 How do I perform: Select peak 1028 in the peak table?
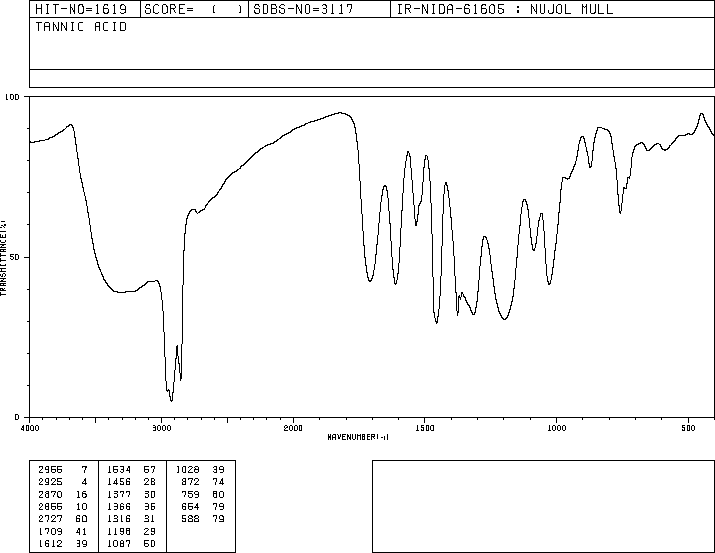187,469
